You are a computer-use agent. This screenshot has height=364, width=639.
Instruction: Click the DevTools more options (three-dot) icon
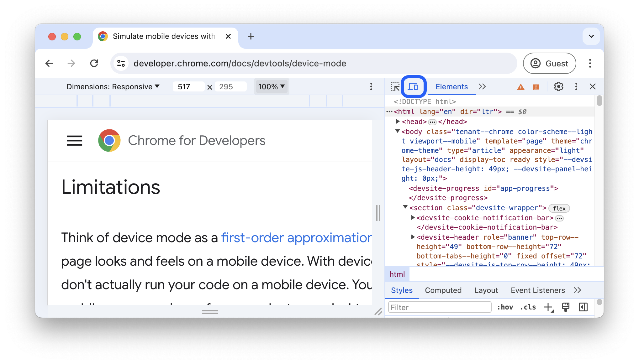(x=576, y=86)
